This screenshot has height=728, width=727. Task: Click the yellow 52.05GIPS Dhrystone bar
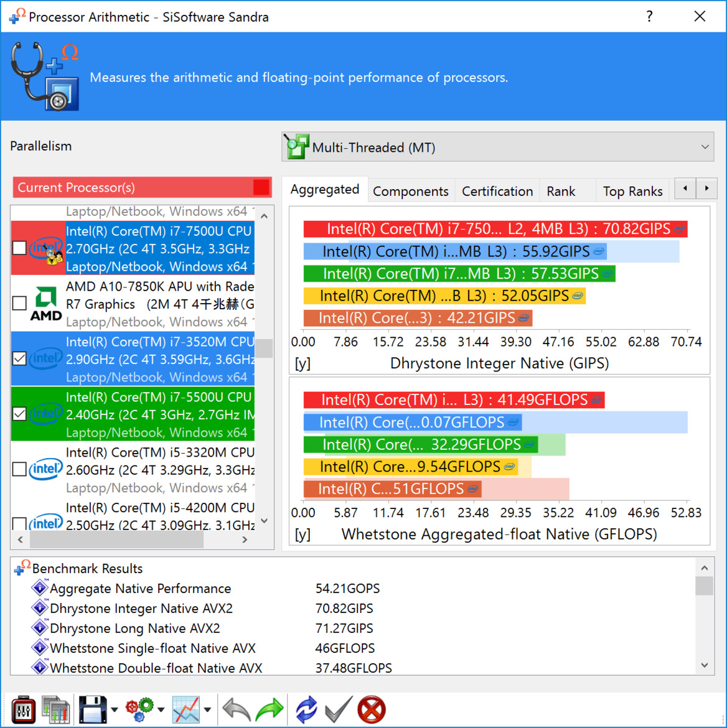click(444, 296)
